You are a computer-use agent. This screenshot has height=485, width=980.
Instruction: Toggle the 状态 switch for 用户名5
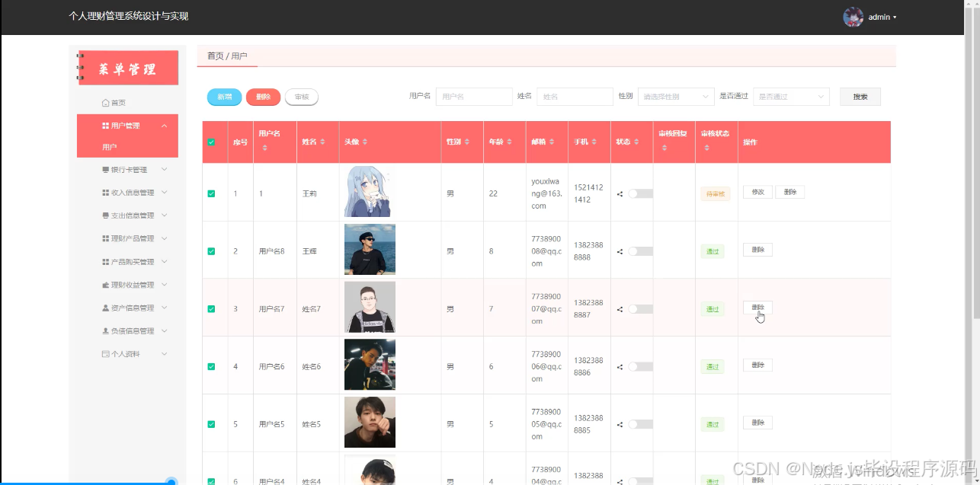click(641, 424)
